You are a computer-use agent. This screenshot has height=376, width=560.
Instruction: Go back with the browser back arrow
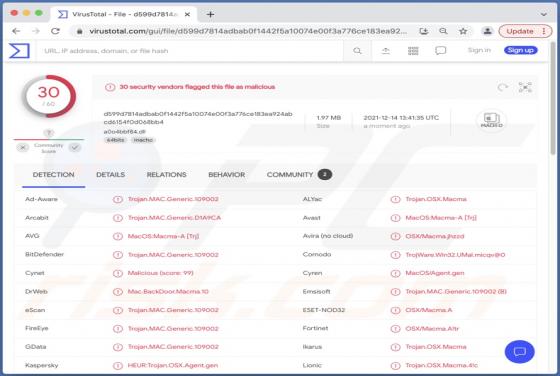16,31
